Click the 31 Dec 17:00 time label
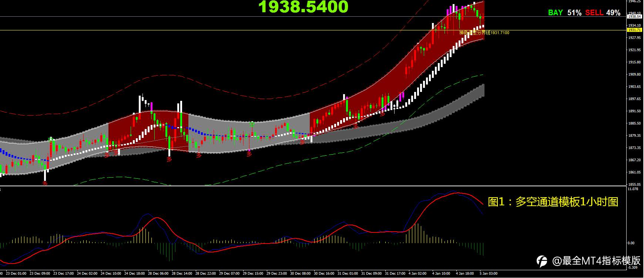Viewport: 644px width, 278px height. coord(395,274)
